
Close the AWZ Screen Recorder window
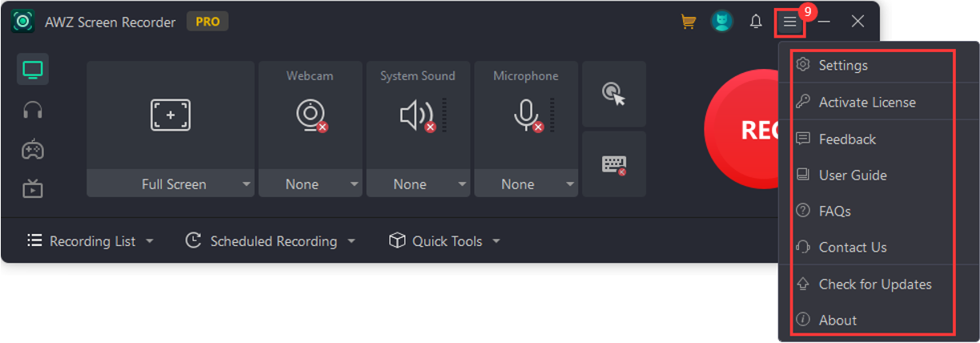point(857,22)
